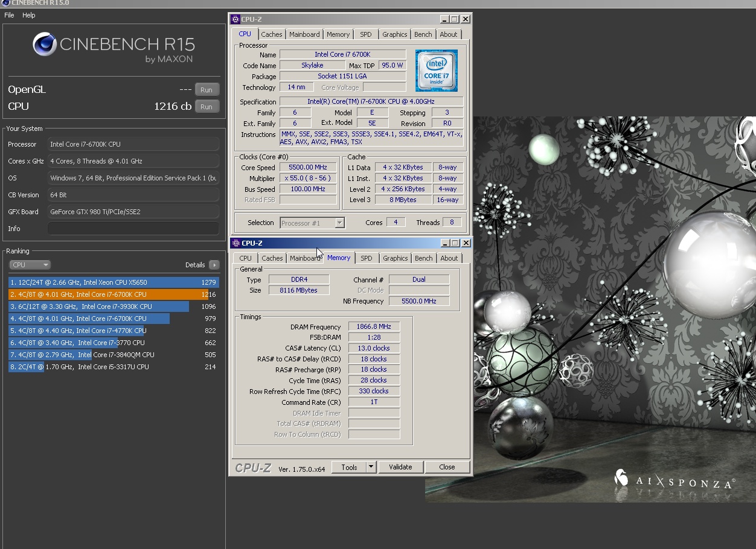Screen dimensions: 756x549
Task: Select ranking row Intel Xeon CPU X5650
Action: tap(114, 282)
